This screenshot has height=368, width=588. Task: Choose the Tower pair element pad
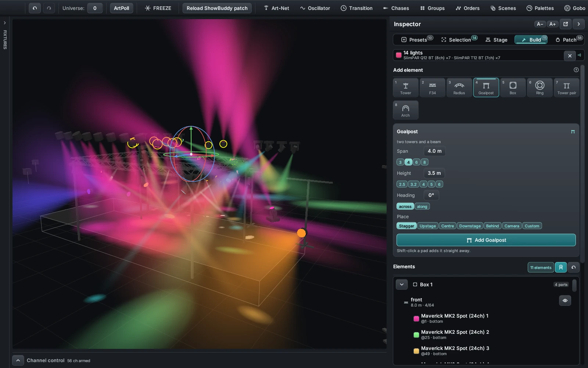point(567,88)
